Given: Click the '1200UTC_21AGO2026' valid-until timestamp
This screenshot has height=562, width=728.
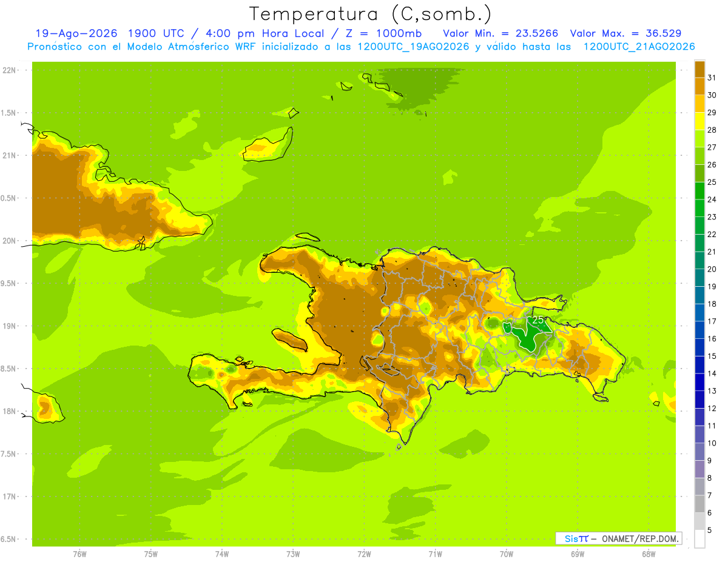Looking at the screenshot, I should 639,47.
